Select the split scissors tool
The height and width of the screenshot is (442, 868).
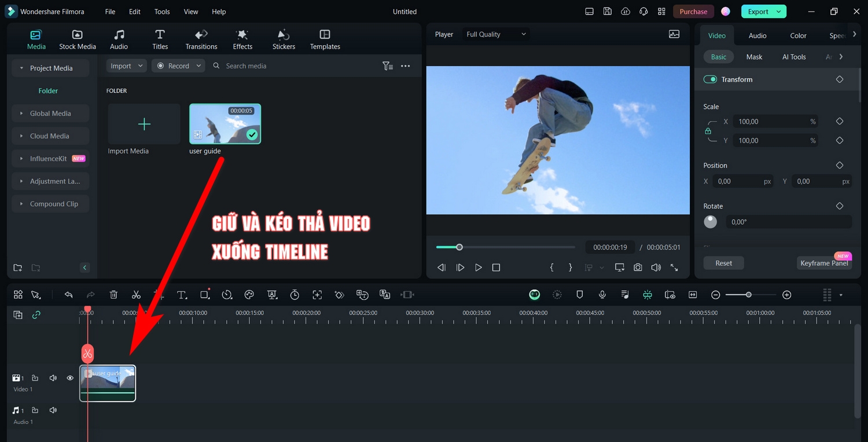coord(136,294)
